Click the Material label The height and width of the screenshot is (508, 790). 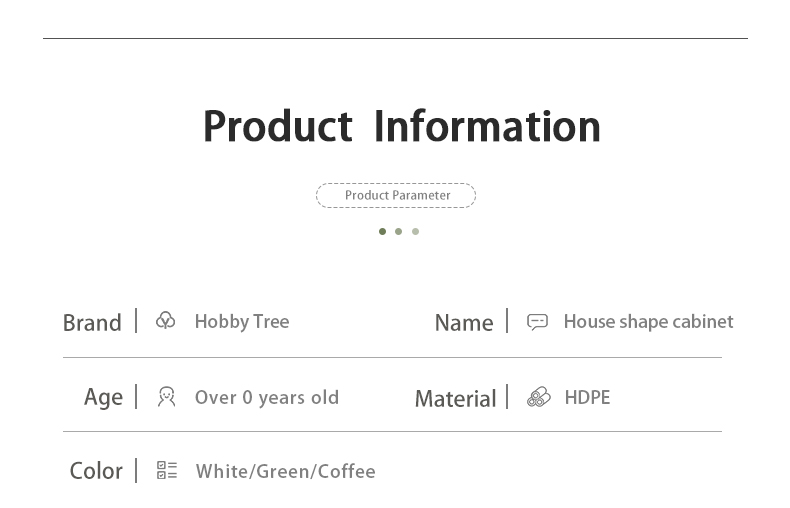point(455,398)
